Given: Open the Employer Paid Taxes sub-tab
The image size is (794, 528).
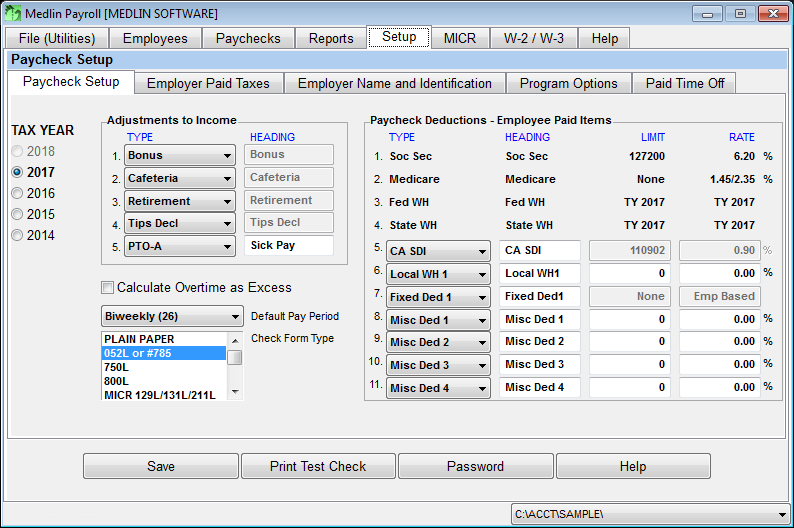Looking at the screenshot, I should pos(208,84).
